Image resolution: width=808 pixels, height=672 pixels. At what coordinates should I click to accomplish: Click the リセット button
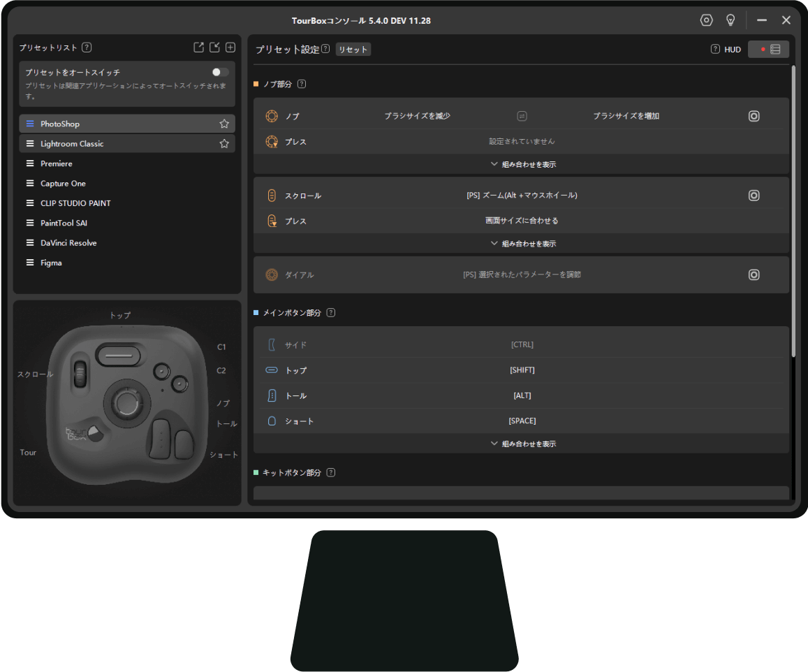[x=353, y=50]
